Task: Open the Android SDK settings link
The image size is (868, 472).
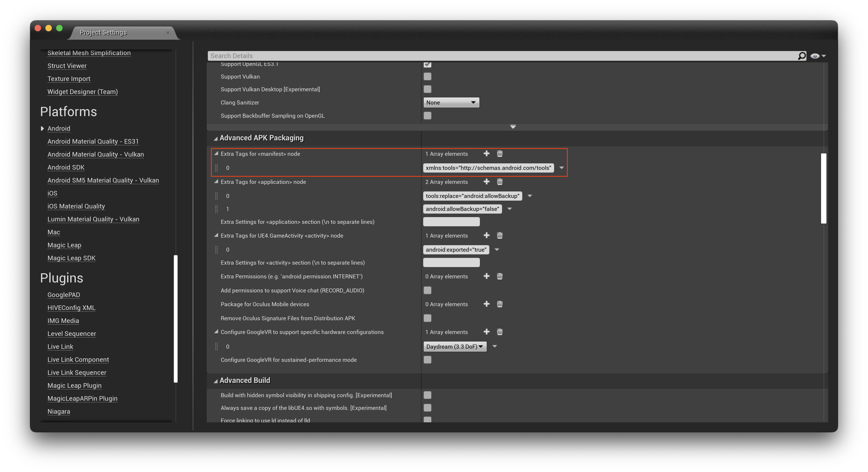Action: coord(66,167)
